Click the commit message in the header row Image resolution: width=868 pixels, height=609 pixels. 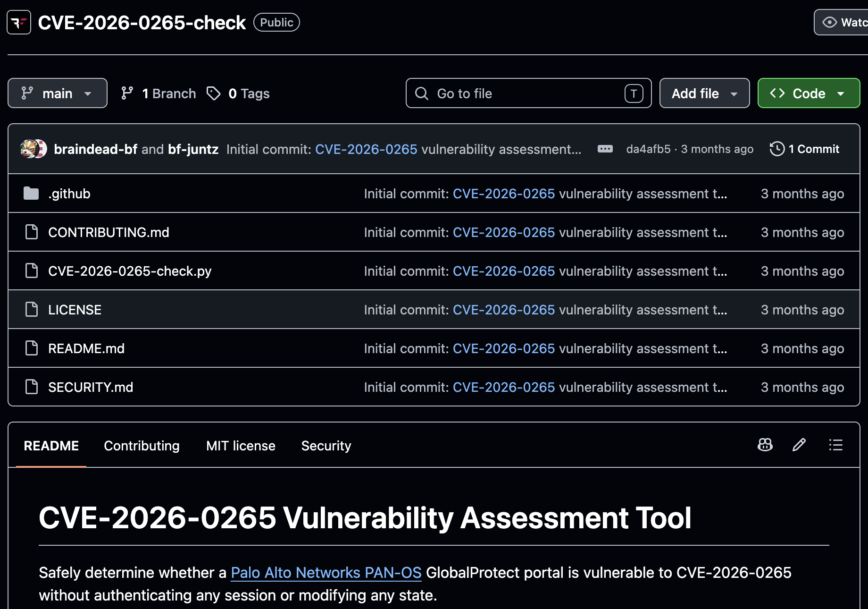coord(404,149)
